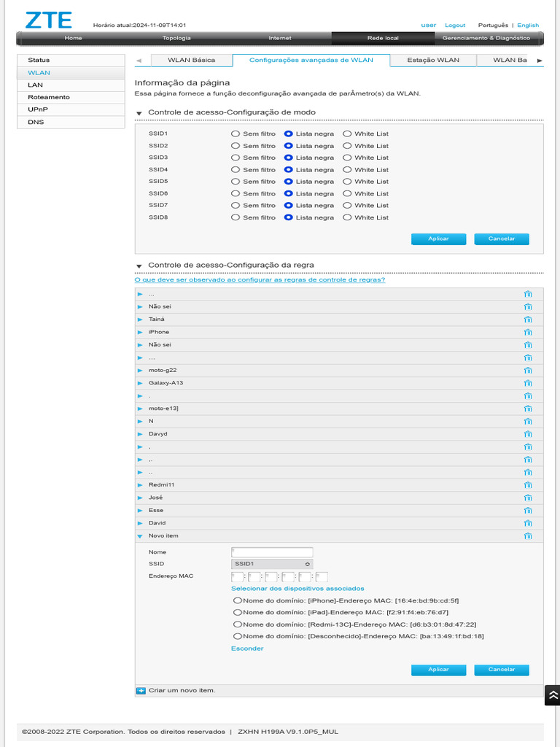Click the scroll-to-top double chevron icon
The height and width of the screenshot is (747, 560).
(x=553, y=695)
